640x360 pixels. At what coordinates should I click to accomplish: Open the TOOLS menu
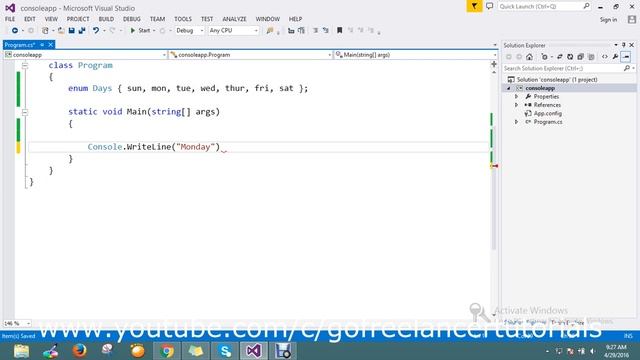(x=182, y=19)
